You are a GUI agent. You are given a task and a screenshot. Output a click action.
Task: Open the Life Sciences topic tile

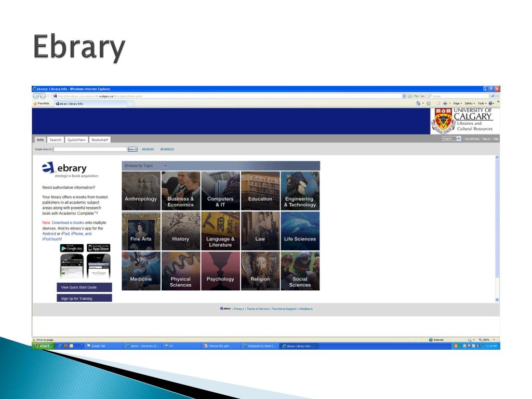pos(300,231)
